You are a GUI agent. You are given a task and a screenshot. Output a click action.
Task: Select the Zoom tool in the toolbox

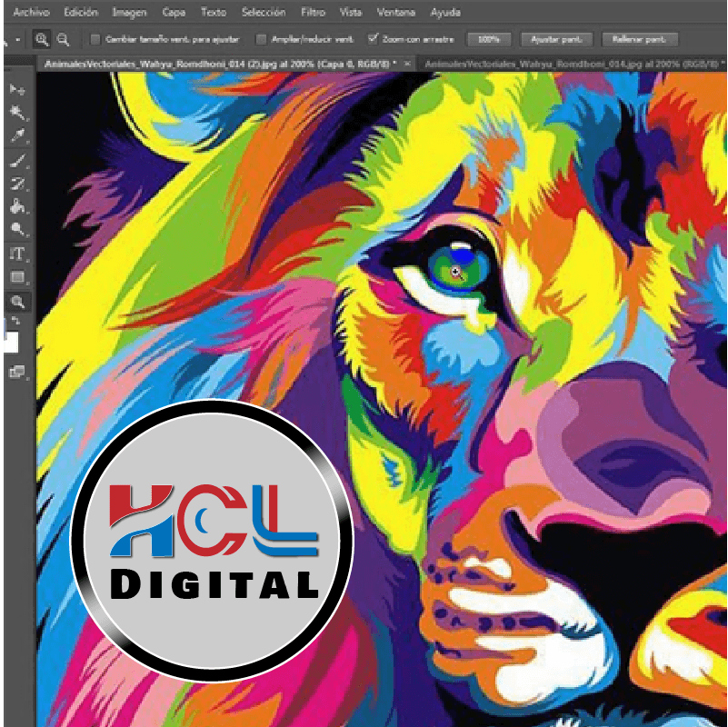point(17,302)
